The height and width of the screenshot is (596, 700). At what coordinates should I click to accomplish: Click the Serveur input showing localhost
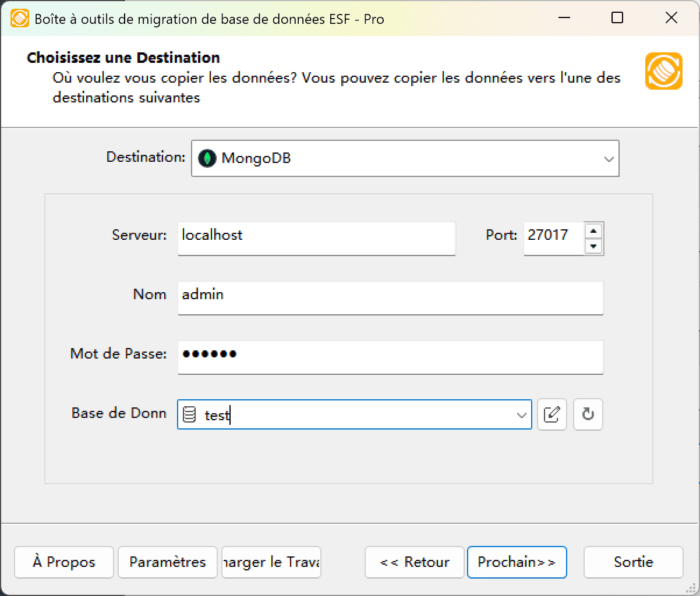[316, 238]
